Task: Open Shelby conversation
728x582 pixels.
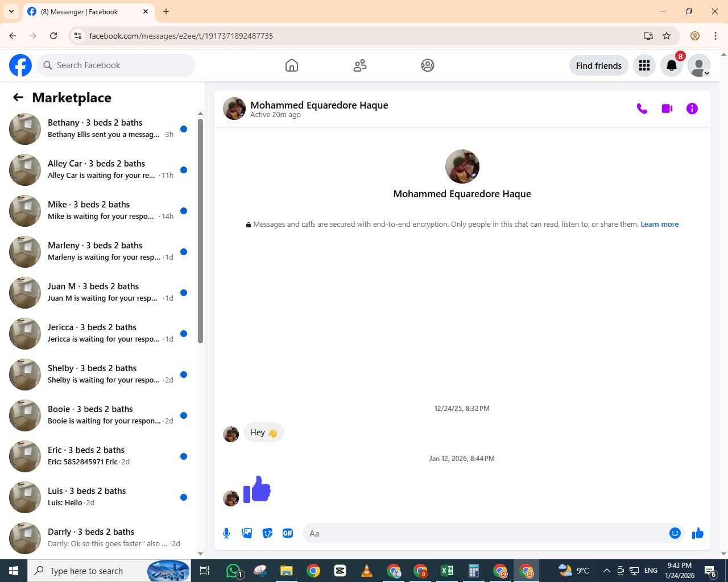Action: tap(98, 375)
